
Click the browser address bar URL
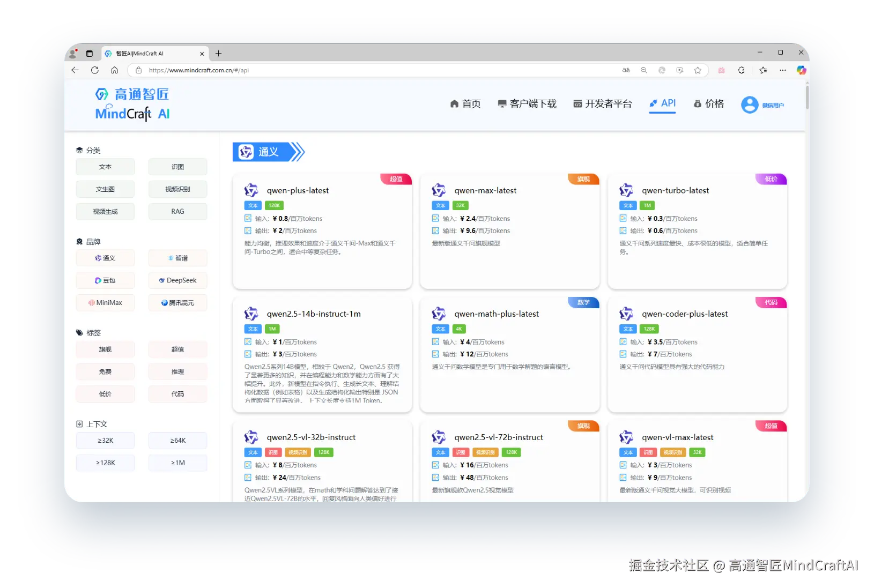click(199, 70)
